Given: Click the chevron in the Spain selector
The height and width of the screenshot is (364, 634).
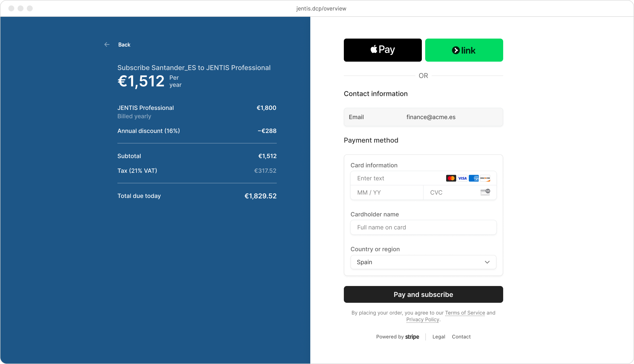Looking at the screenshot, I should coord(487,262).
